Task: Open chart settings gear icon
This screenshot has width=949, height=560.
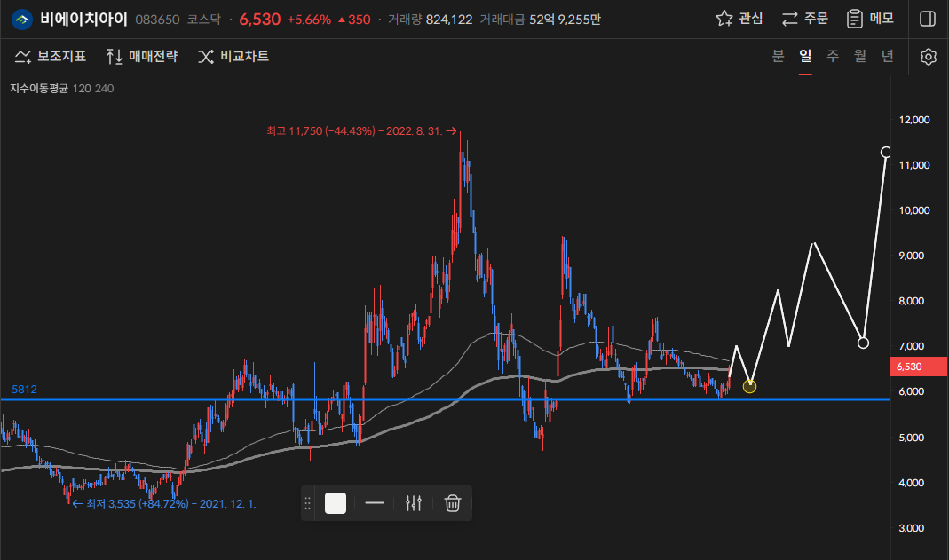Action: (x=928, y=57)
